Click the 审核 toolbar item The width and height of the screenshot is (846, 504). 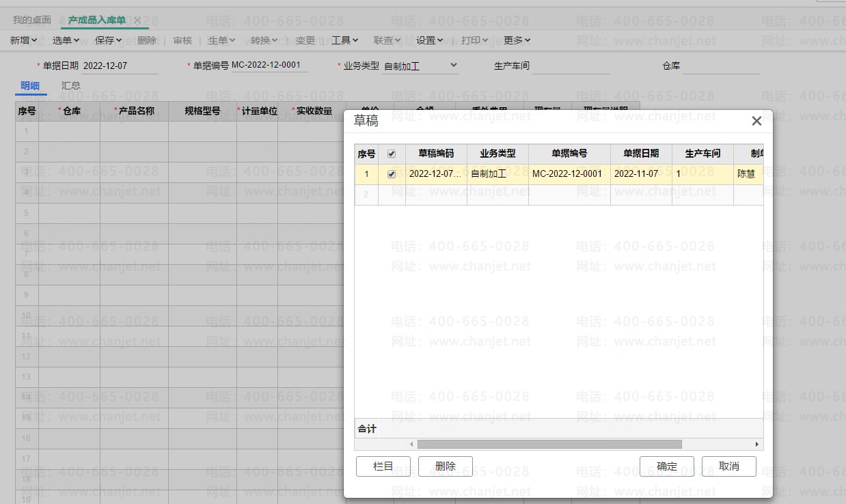(182, 40)
